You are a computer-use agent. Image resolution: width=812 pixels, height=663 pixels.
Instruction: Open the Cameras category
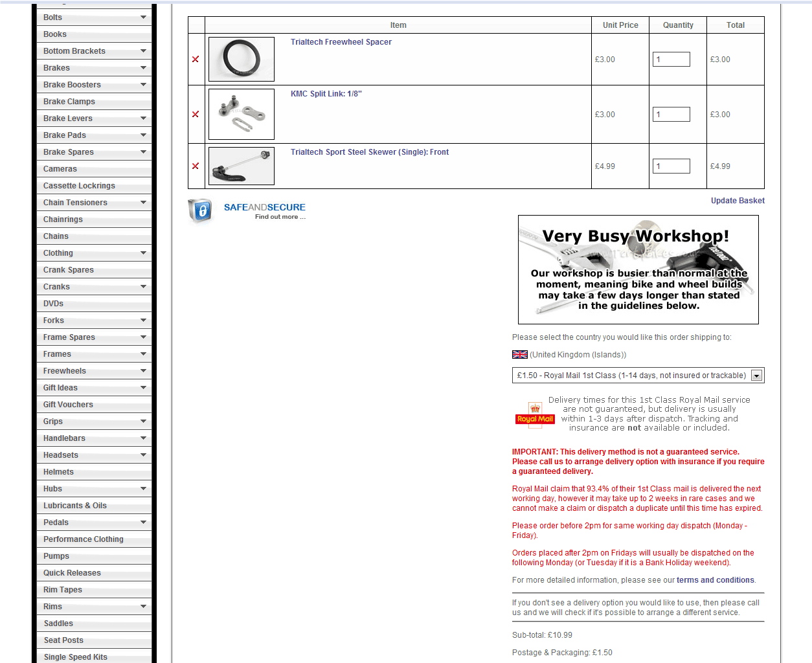pos(95,169)
